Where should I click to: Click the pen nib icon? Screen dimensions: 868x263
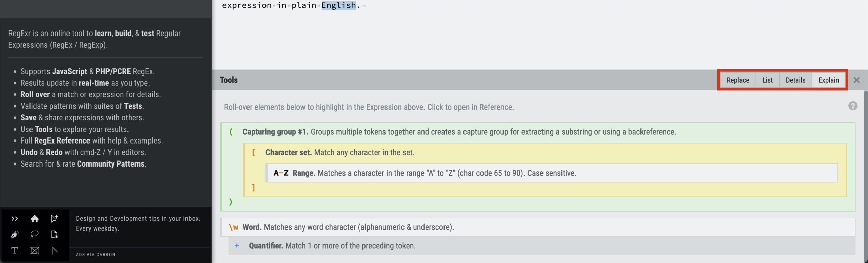click(x=14, y=235)
